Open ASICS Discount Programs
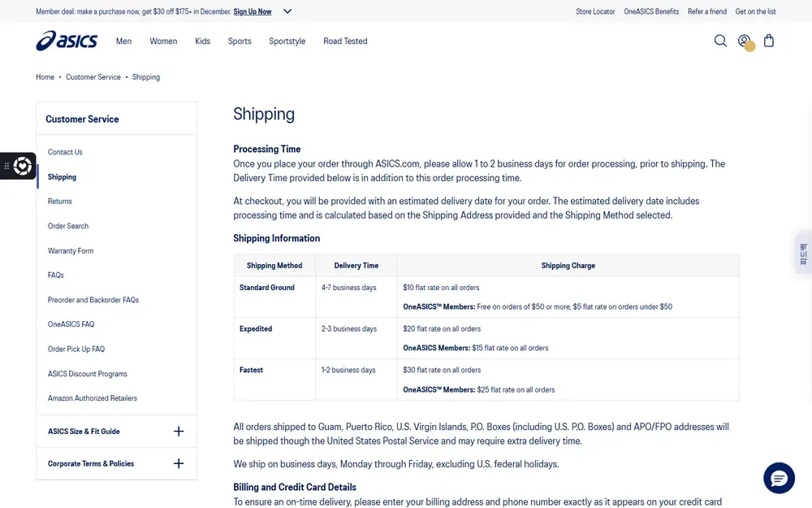812x508 pixels. click(x=88, y=374)
